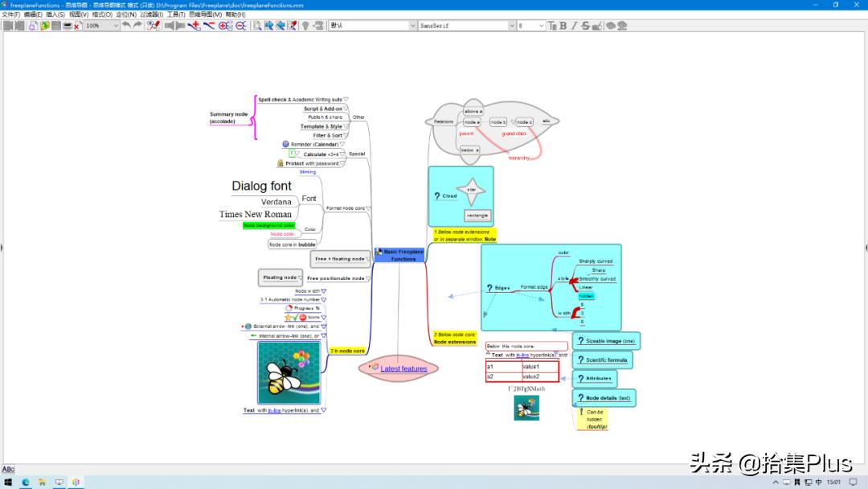868x489 pixels.
Task: Click the undo arrow in toolbar
Action: tap(126, 26)
